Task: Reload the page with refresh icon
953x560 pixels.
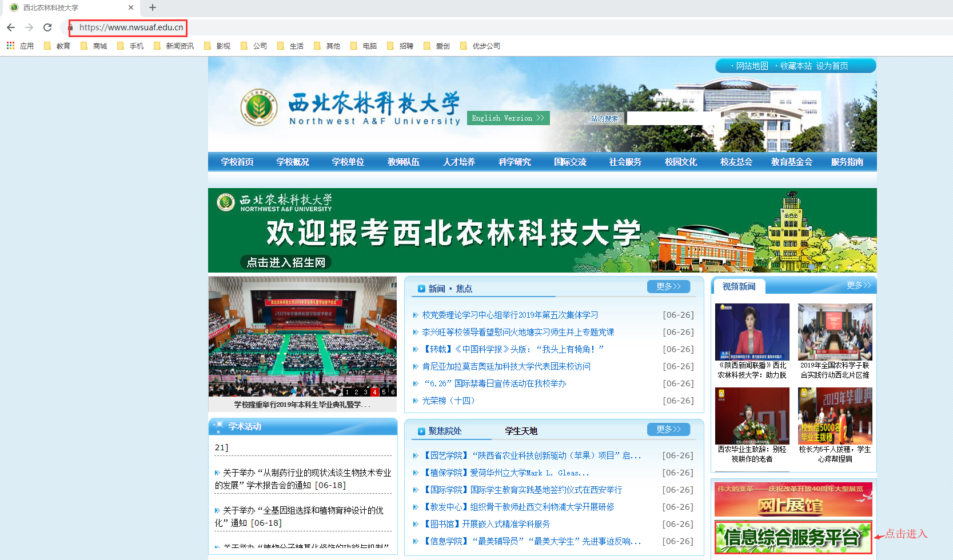Action: 47,27
